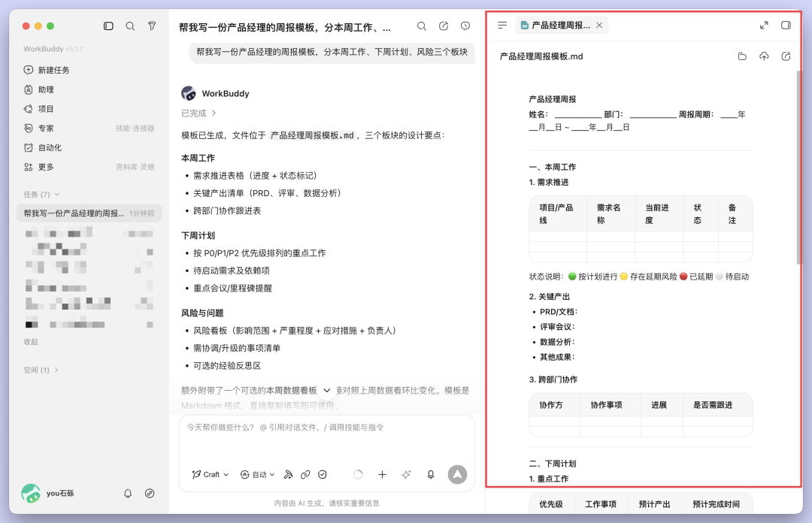Screen dimensions: 812x523
Task: Click the circular progress indicator in input bar
Action: [x=358, y=475]
